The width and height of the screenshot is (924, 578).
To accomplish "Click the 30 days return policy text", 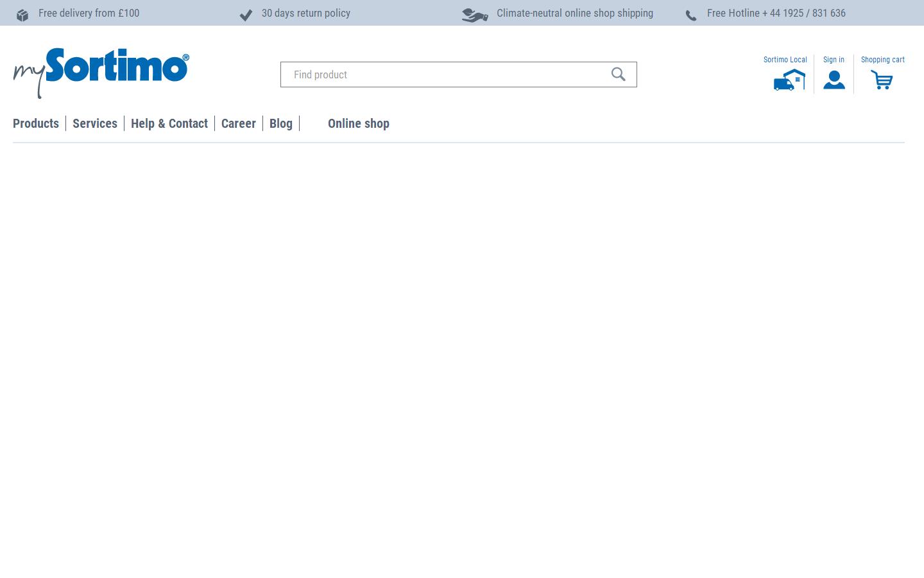I will 306,13.
